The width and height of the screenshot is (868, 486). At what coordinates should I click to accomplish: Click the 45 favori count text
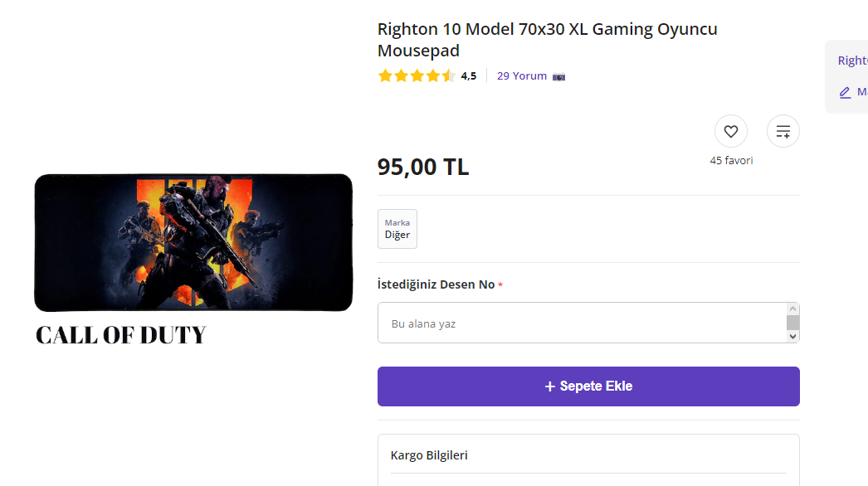[731, 161]
